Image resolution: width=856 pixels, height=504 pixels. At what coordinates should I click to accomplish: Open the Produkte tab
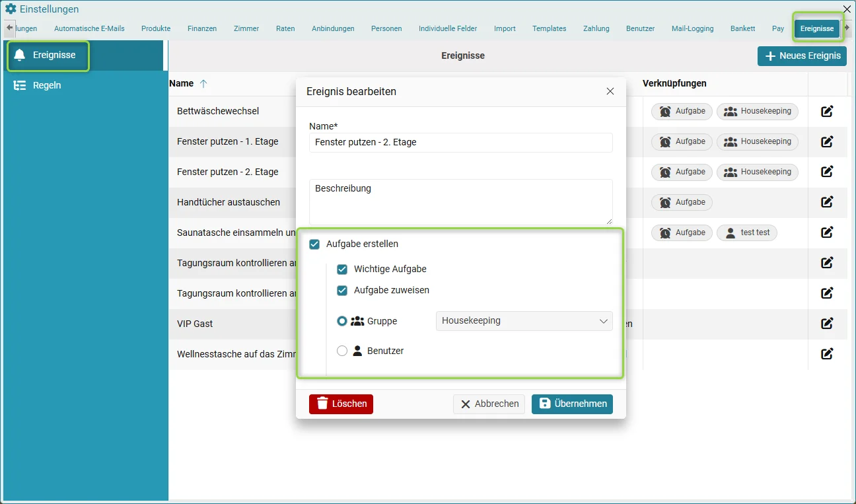tap(156, 28)
